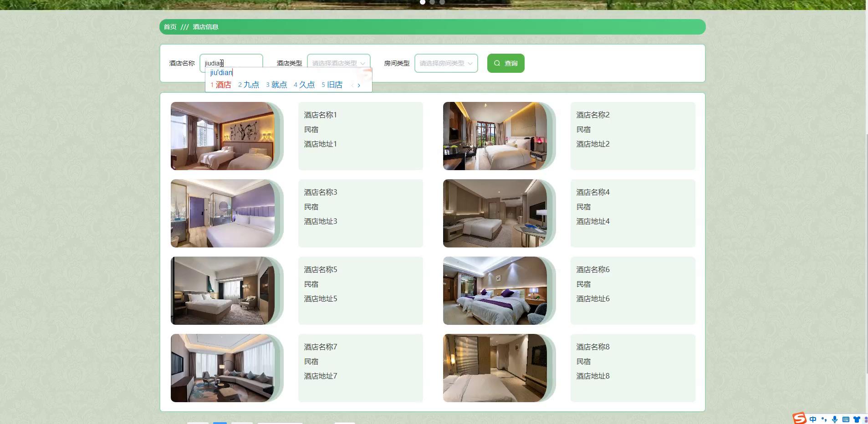Click the jiu'dian pinyin composition text

click(x=221, y=72)
